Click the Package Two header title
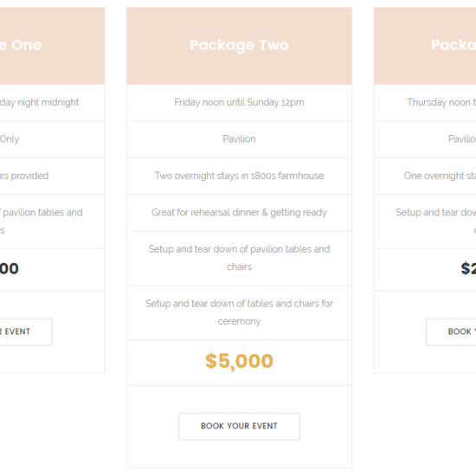 (x=239, y=45)
